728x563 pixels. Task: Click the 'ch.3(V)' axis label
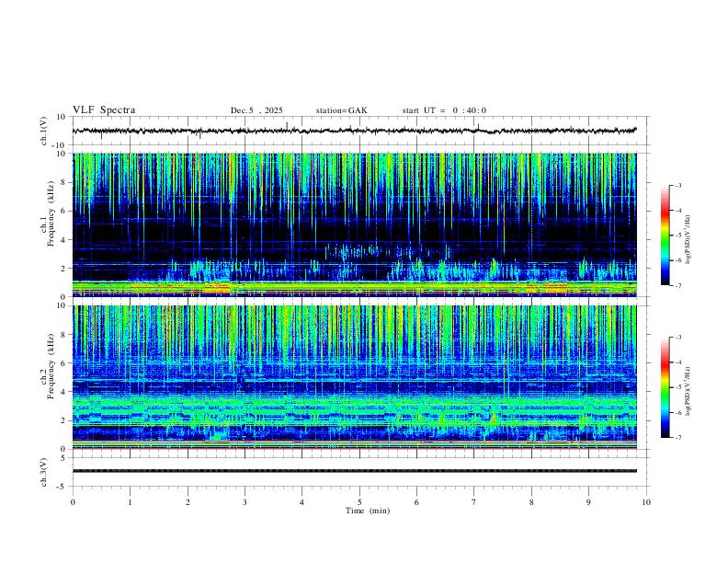coord(44,472)
